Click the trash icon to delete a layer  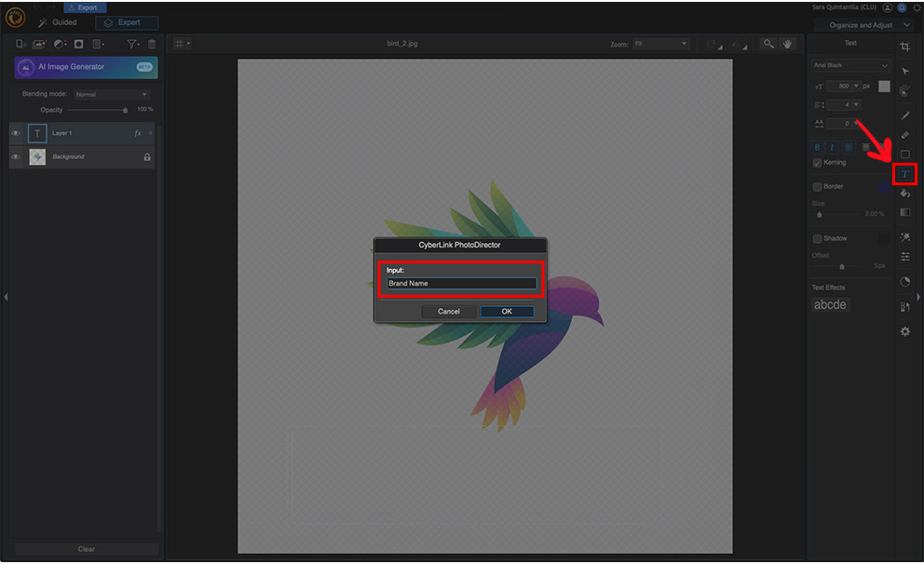click(151, 44)
